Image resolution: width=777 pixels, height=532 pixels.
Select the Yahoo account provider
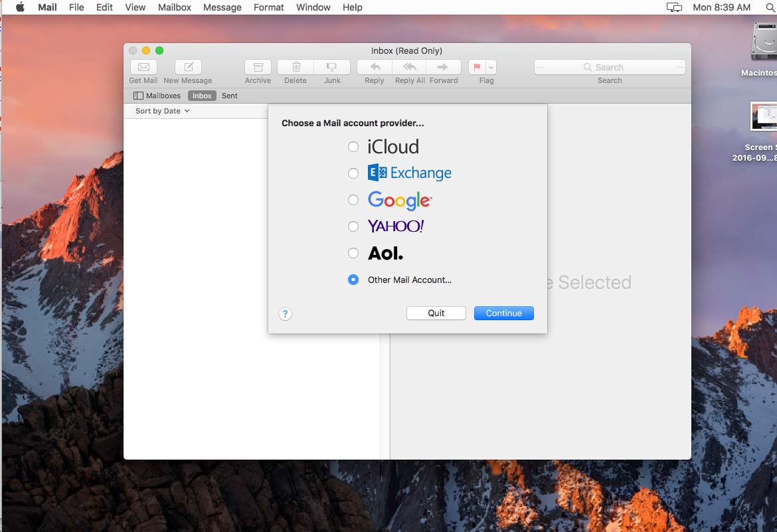tap(353, 226)
